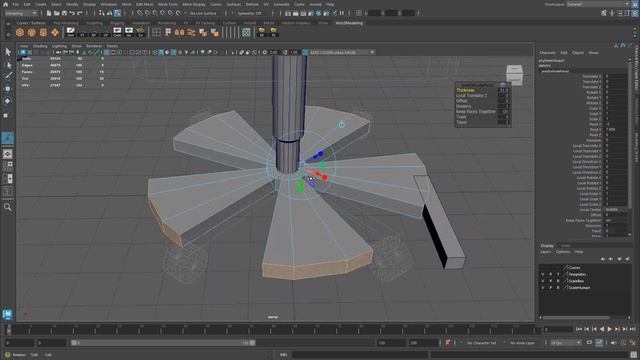The image size is (640, 360).
Task: Toggle playback P of ScaleHuman layer
Action: (550, 288)
